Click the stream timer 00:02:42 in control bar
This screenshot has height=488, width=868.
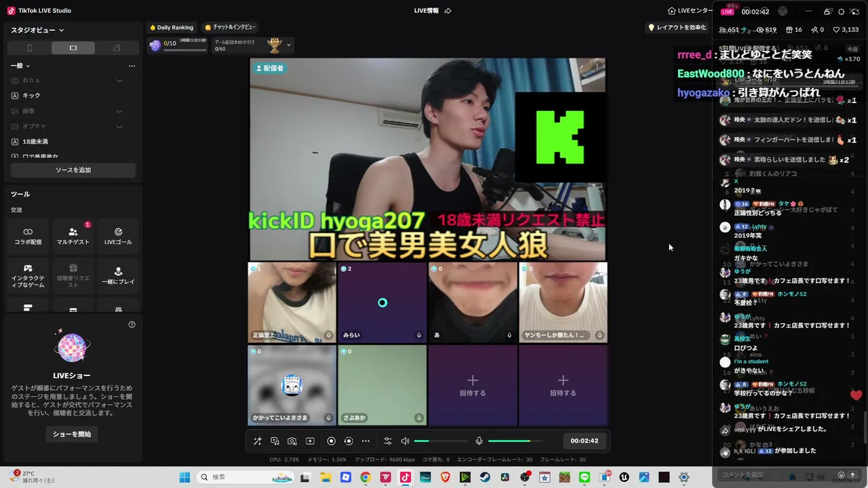[x=585, y=441]
